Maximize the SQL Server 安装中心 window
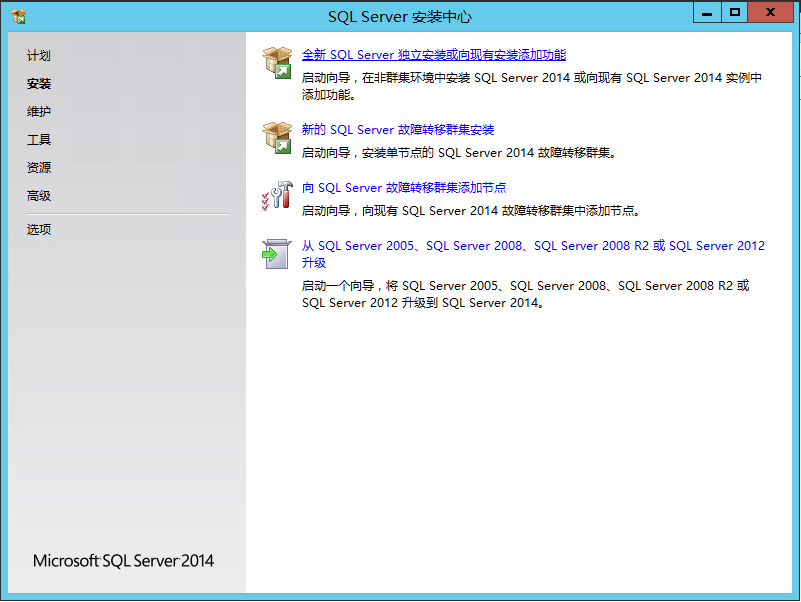This screenshot has width=801, height=602. 735,12
